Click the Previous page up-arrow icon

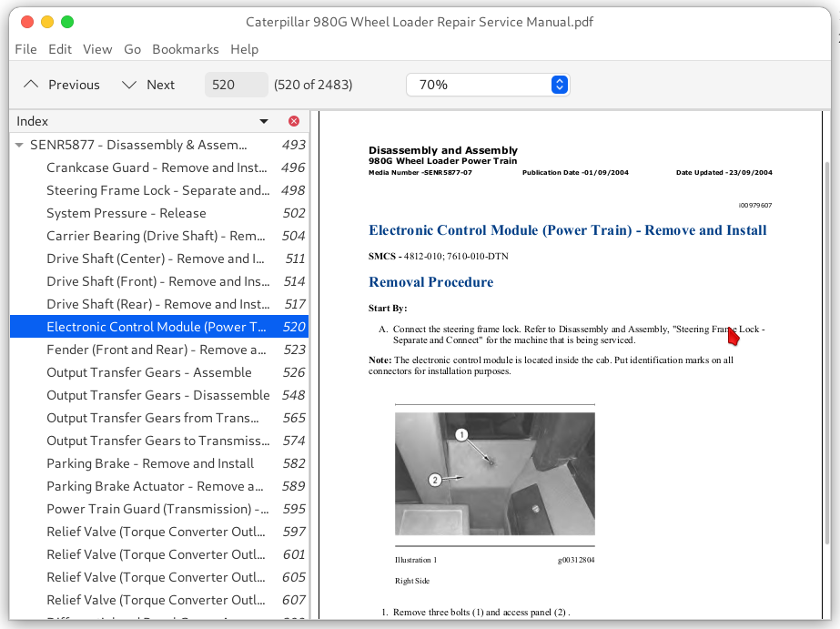click(x=32, y=85)
